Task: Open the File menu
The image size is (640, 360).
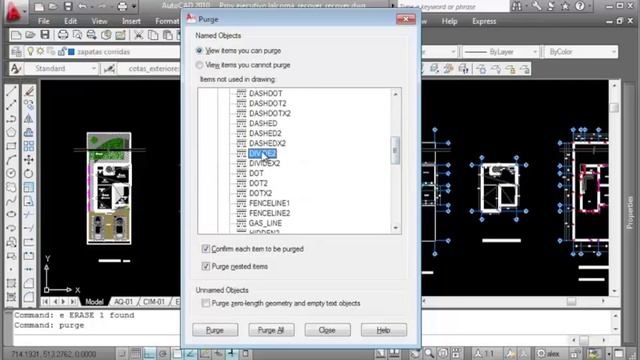Action: [44, 21]
